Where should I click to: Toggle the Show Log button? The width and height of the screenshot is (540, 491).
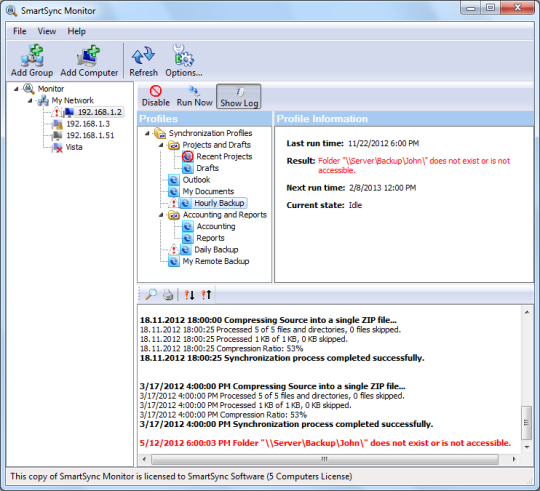tap(239, 96)
